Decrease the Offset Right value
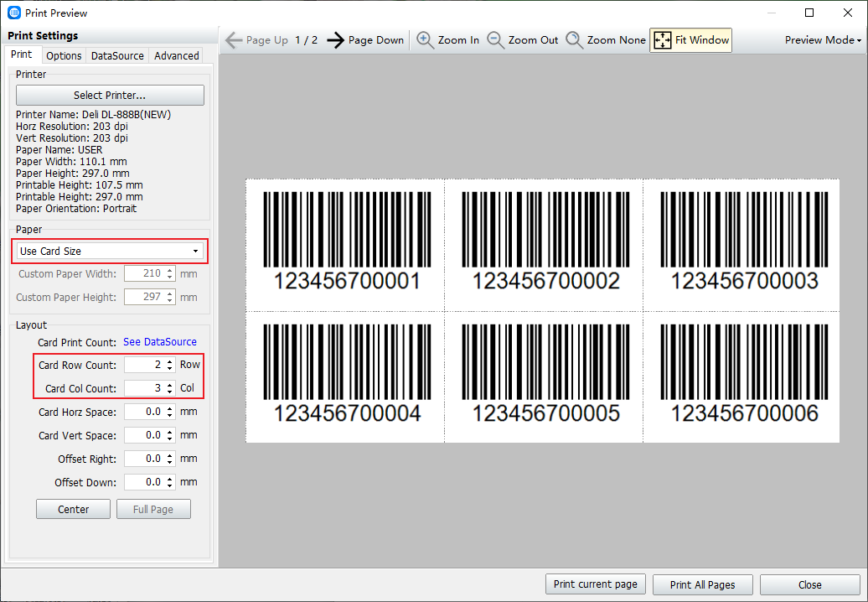Image resolution: width=868 pixels, height=602 pixels. tap(170, 463)
